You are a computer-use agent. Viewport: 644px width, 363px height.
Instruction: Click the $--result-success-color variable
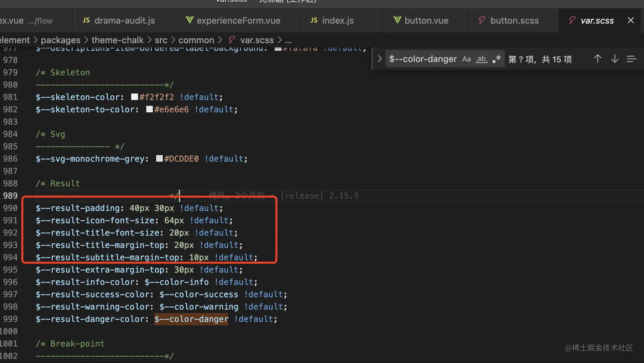(x=92, y=294)
